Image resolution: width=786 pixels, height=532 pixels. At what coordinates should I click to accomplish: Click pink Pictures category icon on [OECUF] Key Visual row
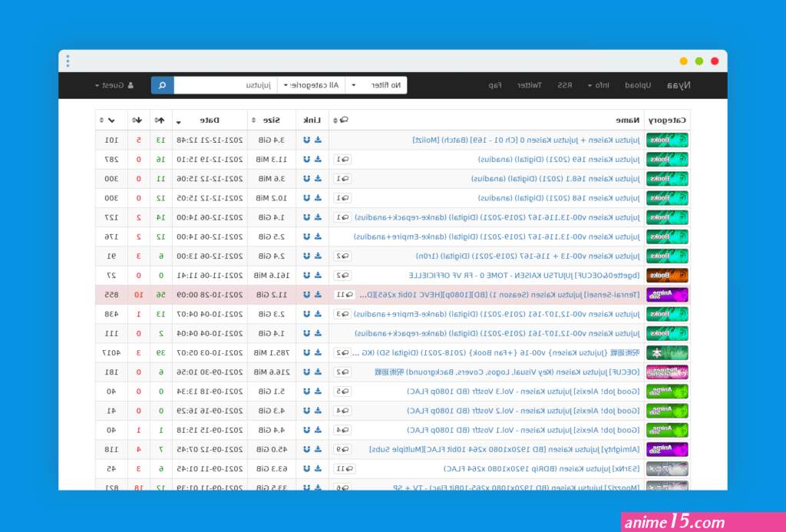click(x=667, y=372)
